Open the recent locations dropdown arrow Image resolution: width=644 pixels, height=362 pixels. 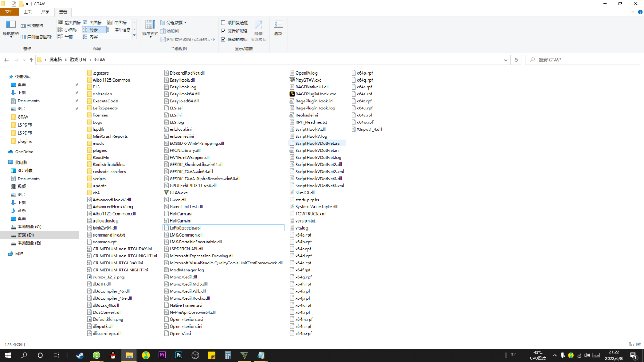click(24, 60)
